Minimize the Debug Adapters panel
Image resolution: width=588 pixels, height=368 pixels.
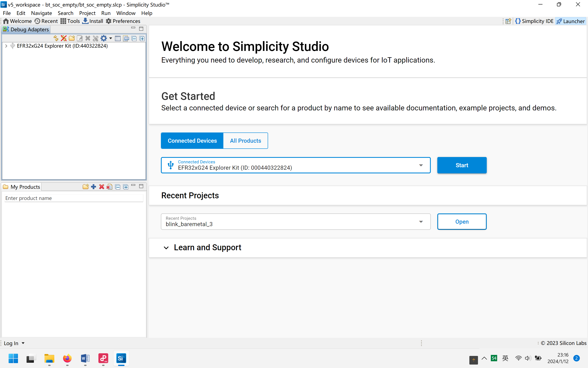click(133, 28)
